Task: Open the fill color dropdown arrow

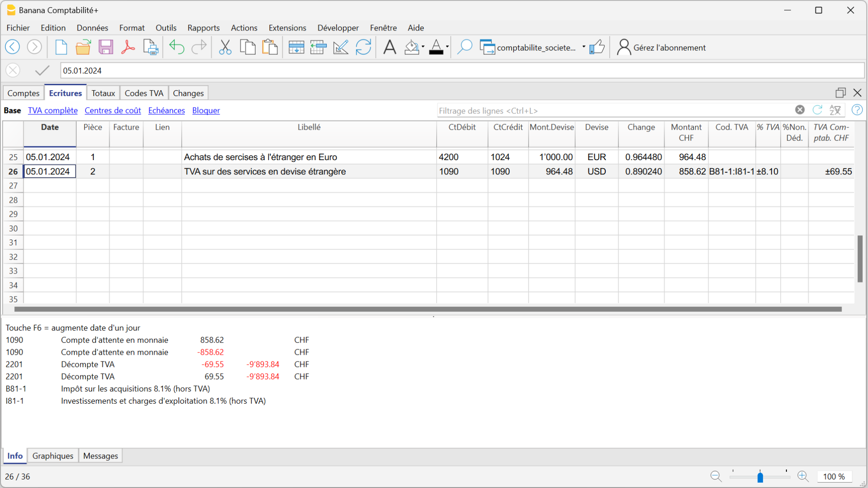Action: 423,47
